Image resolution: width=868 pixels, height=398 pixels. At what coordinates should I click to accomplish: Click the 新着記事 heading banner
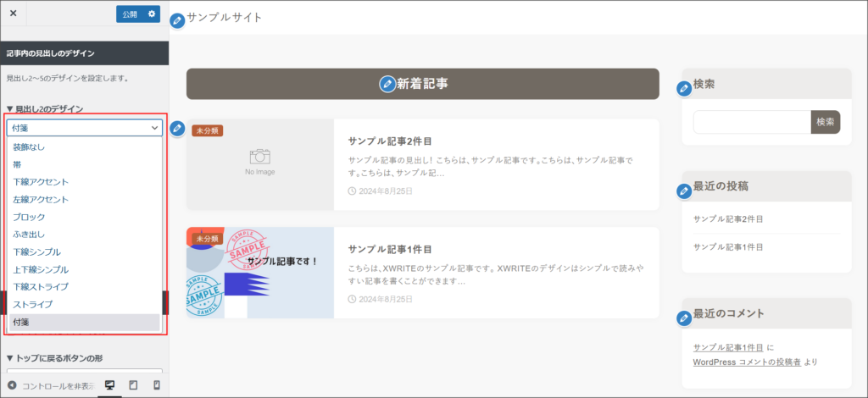click(422, 84)
